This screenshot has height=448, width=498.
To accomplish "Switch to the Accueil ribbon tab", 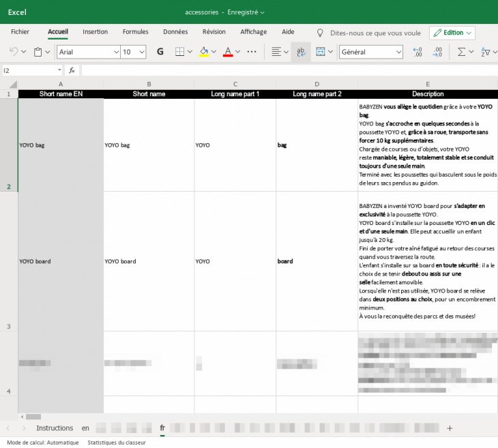I will point(58,32).
